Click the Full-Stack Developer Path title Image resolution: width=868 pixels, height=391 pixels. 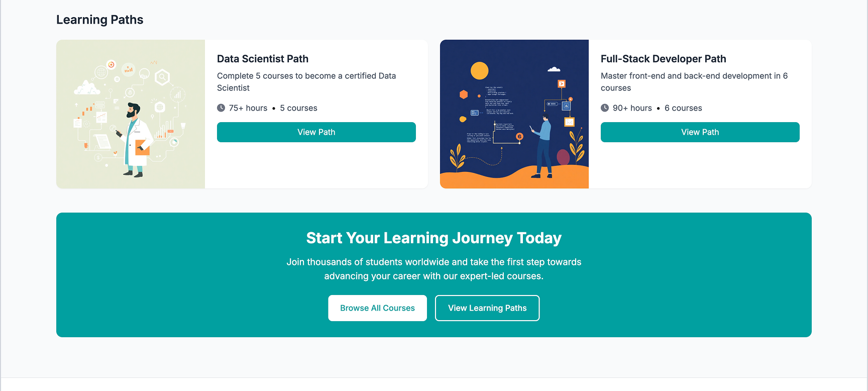(x=663, y=59)
